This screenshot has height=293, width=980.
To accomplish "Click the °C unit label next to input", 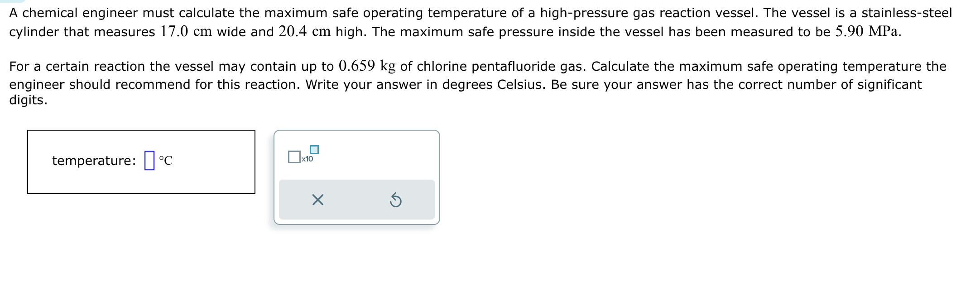I will point(166,160).
